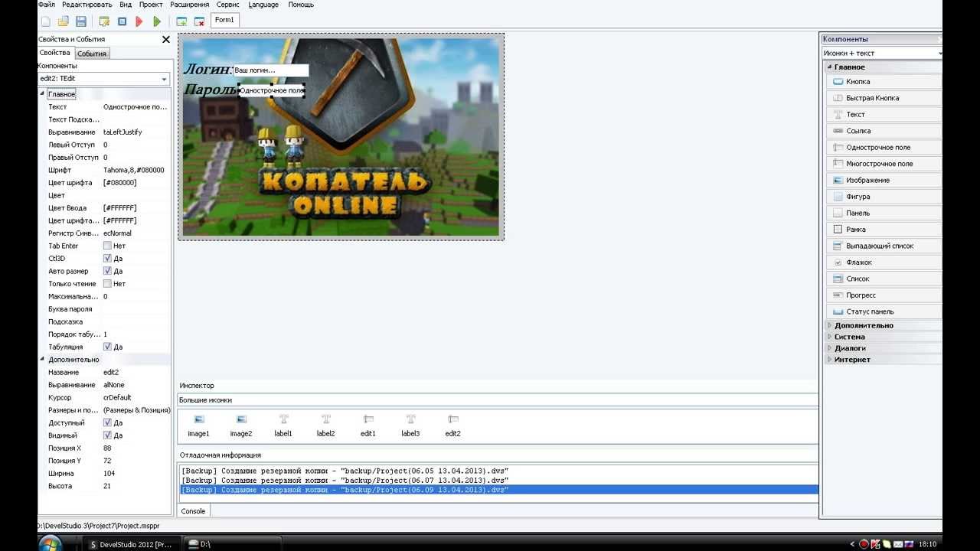Image resolution: width=980 pixels, height=551 pixels.
Task: Toggle the Tab Enter checkbox
Action: tap(107, 246)
